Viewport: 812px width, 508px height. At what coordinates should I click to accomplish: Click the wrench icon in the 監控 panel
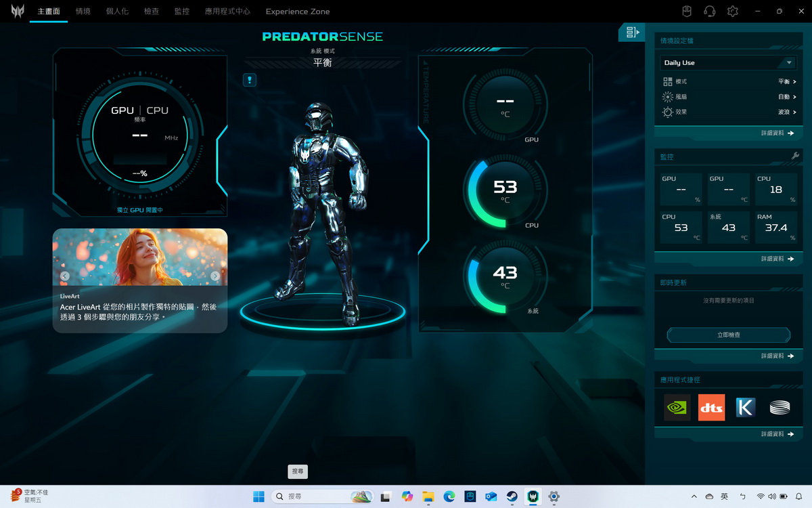coord(795,156)
